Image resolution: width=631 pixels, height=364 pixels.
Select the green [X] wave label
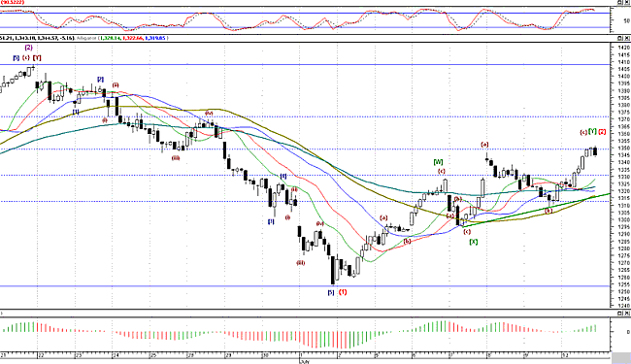click(474, 242)
